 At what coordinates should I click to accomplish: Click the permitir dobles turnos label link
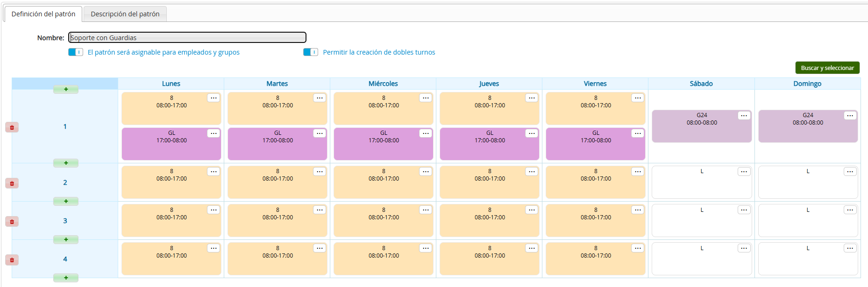[x=379, y=52]
